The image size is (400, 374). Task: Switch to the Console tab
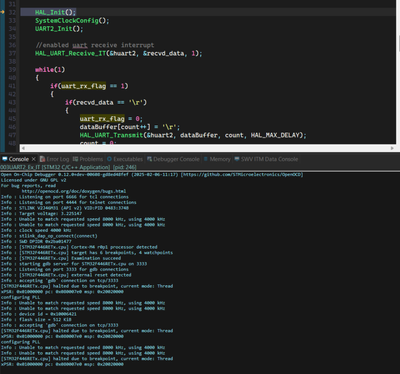16,159
